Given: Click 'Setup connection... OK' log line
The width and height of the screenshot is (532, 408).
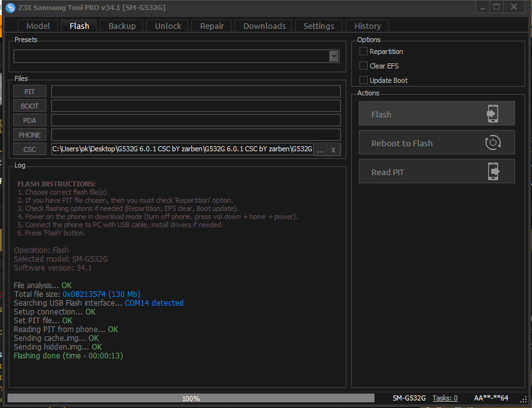Looking at the screenshot, I should click(55, 311).
